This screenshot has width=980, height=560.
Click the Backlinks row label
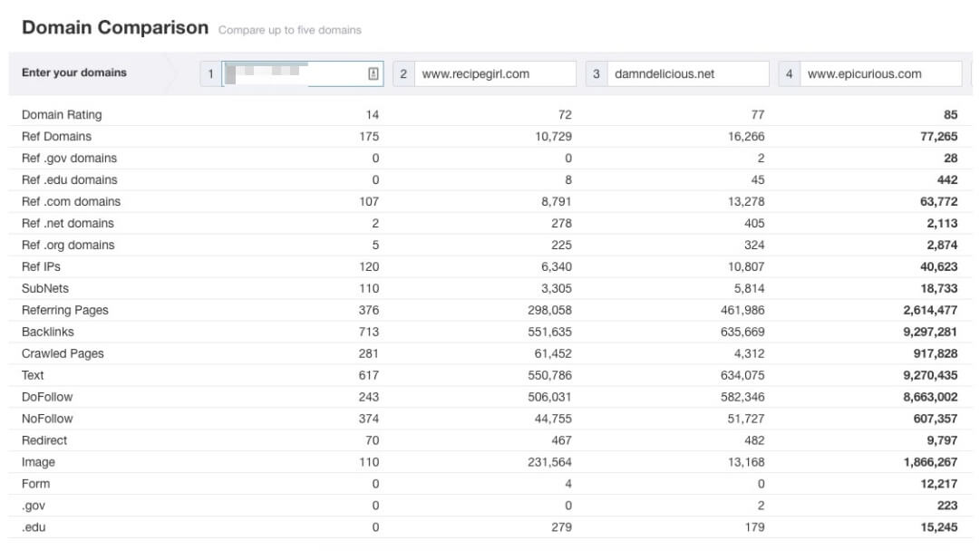(48, 332)
